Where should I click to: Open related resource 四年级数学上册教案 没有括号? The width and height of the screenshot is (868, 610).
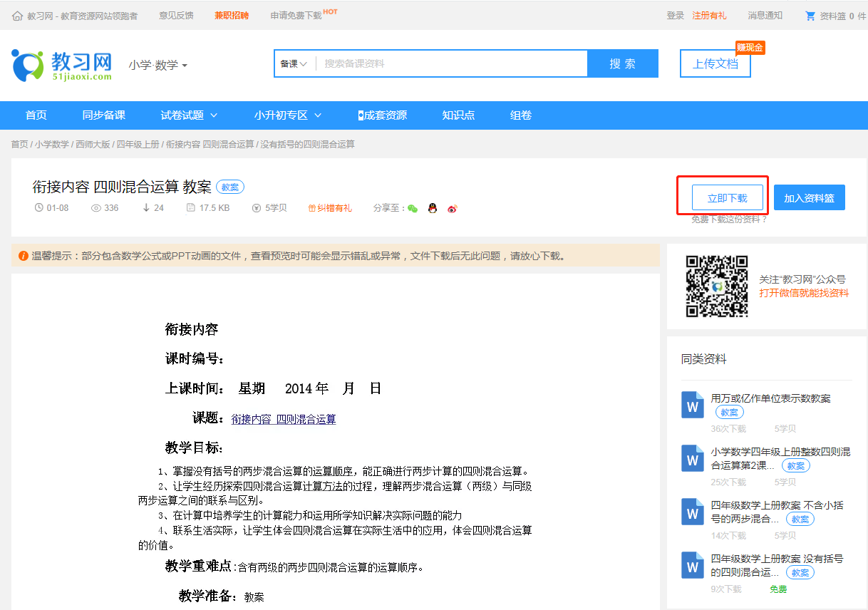click(777, 565)
